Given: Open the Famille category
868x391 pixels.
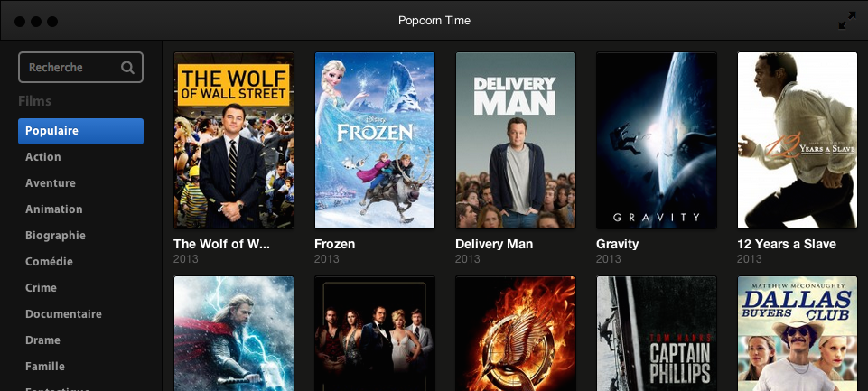Looking at the screenshot, I should (x=45, y=366).
